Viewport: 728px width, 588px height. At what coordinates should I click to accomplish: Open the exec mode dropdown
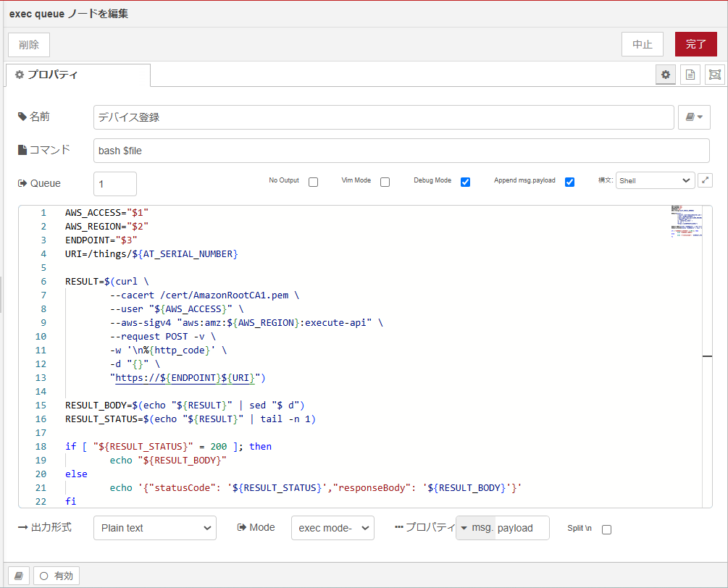pyautogui.click(x=333, y=528)
